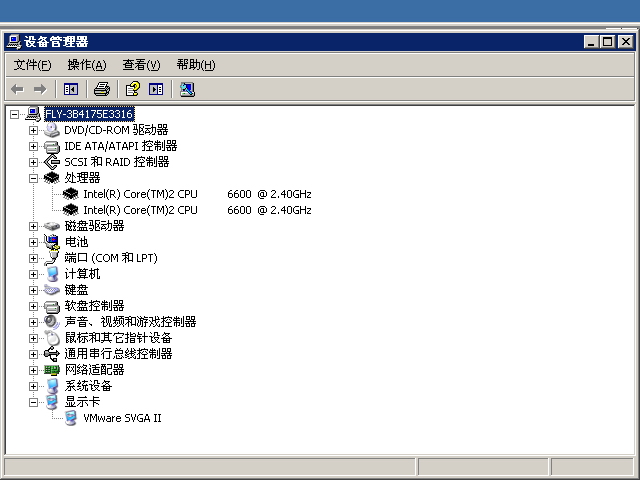Click the 显示卡 display adapter icon

click(51, 402)
